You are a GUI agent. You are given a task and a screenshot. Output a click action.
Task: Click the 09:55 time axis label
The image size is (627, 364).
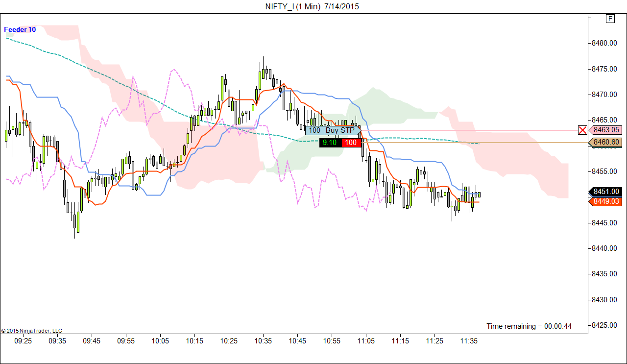point(126,340)
